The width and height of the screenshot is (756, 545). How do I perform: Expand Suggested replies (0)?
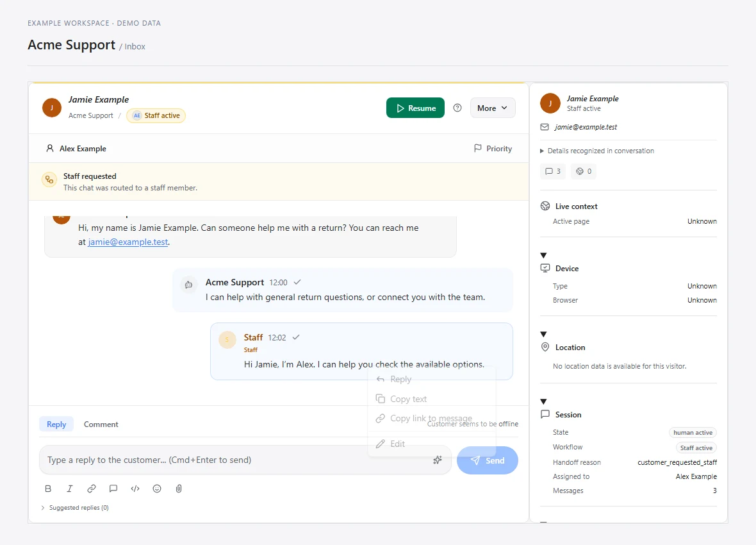tap(75, 508)
